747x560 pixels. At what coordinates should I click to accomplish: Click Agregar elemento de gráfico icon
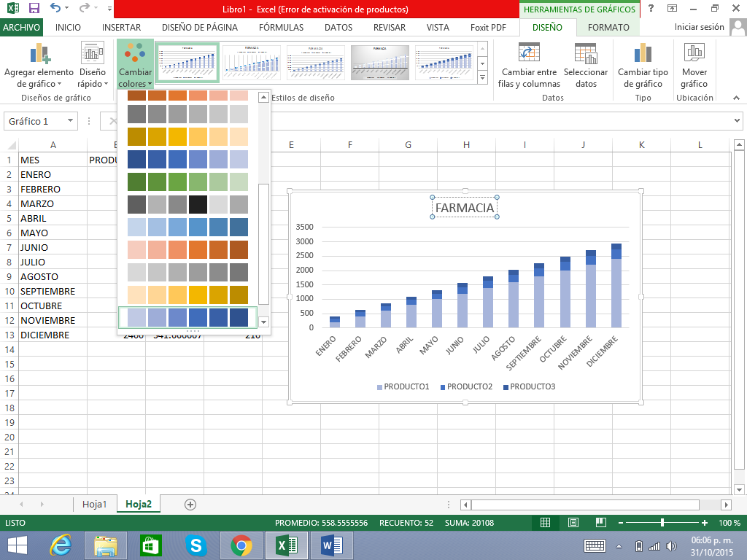[x=39, y=55]
